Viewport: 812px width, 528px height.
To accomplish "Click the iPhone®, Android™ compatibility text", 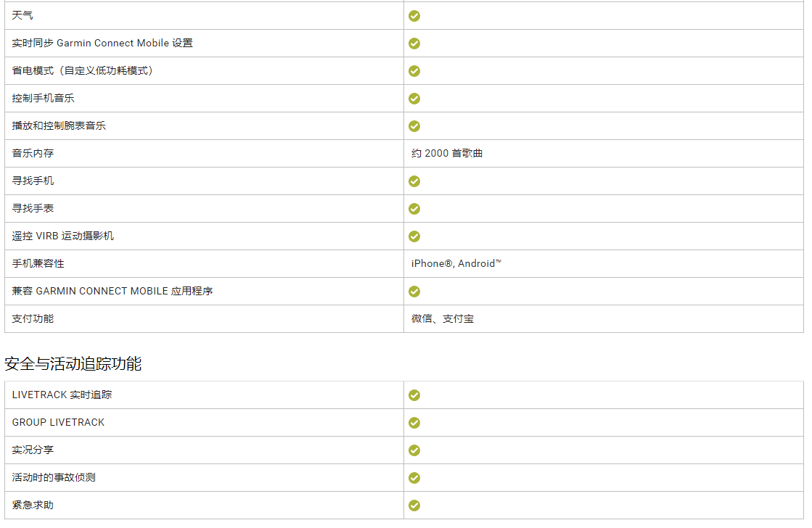I will tap(456, 264).
